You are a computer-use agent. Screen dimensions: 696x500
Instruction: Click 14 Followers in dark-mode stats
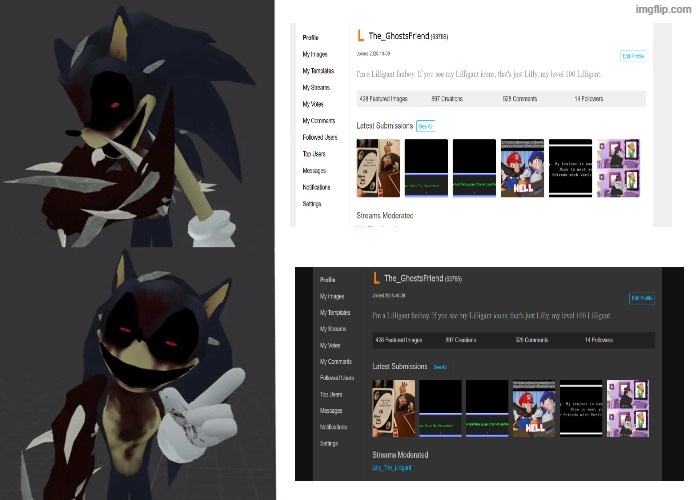[599, 340]
